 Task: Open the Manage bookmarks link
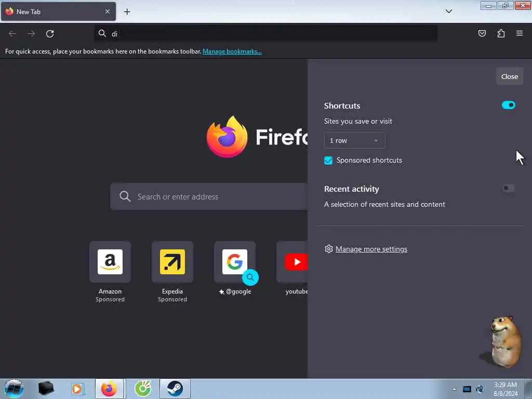pyautogui.click(x=232, y=51)
